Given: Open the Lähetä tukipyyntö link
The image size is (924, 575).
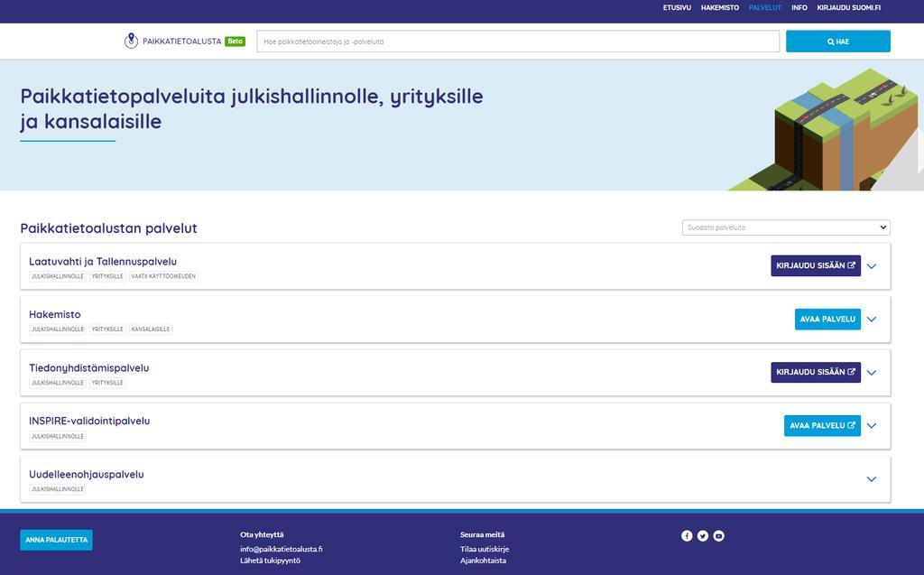Looking at the screenshot, I should pyautogui.click(x=270, y=561).
